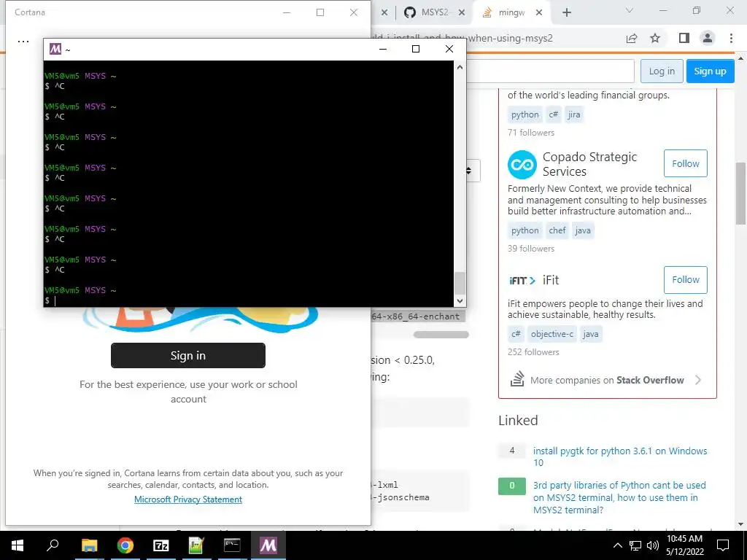This screenshot has height=560, width=747.
Task: Expand Chrome tab search chevron
Action: pyautogui.click(x=630, y=10)
